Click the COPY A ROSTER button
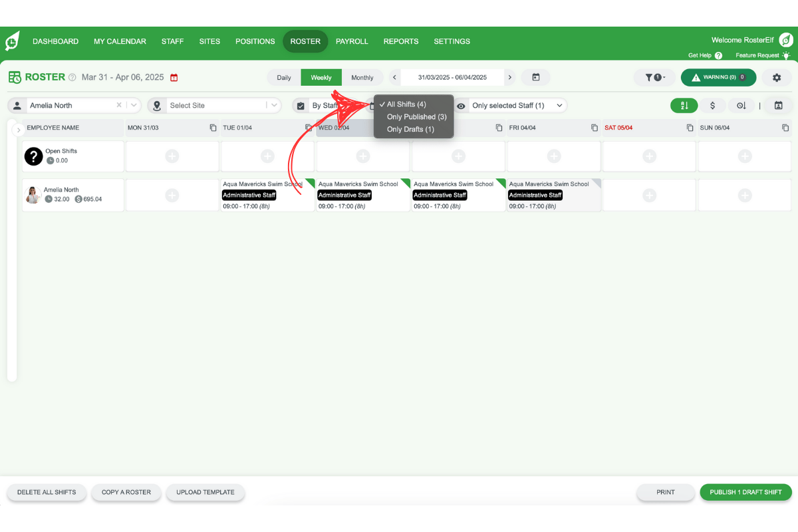The image size is (798, 532). [x=126, y=492]
